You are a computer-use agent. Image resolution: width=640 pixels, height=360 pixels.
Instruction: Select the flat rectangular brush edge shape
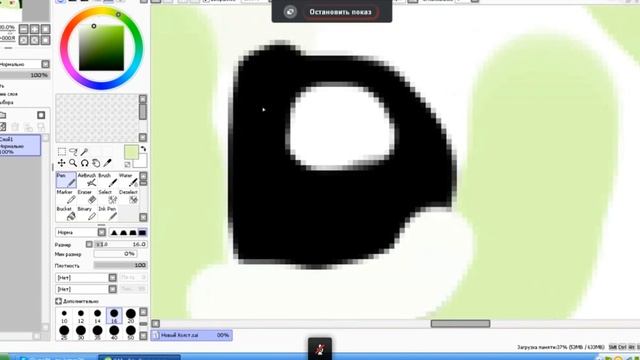click(142, 233)
